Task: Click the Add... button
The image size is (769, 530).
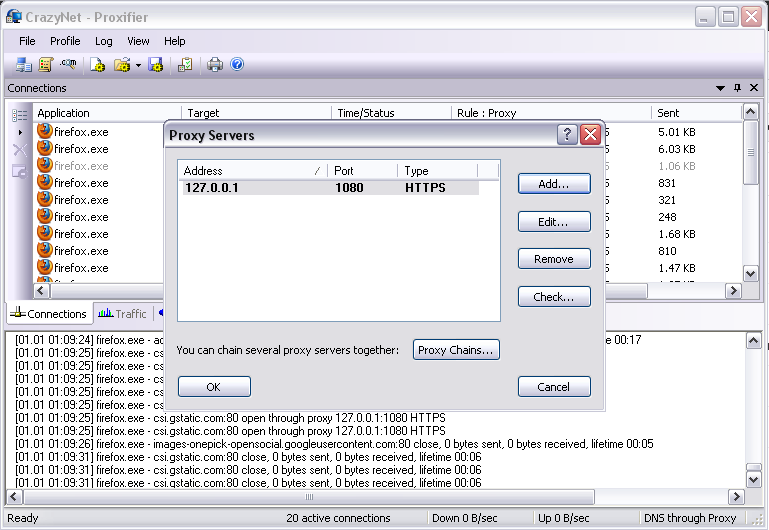Action: (x=554, y=184)
